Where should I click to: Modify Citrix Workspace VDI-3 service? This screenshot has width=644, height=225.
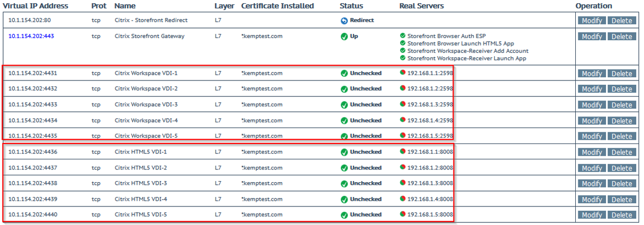click(x=591, y=105)
